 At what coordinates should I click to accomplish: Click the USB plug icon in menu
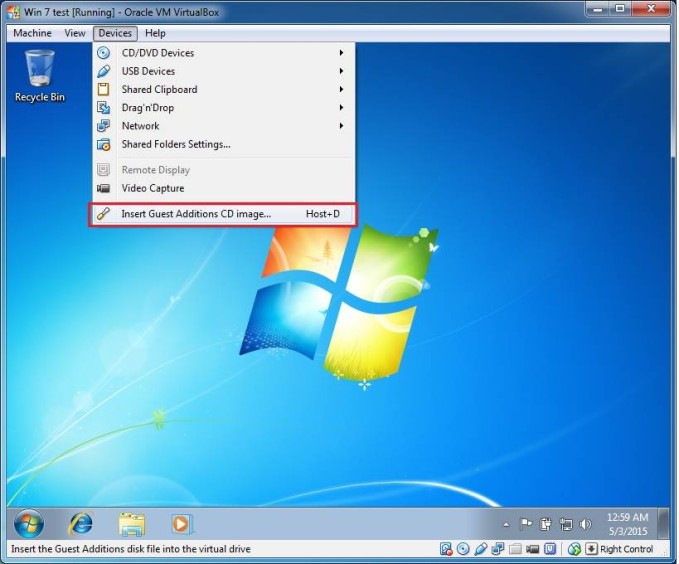click(103, 71)
